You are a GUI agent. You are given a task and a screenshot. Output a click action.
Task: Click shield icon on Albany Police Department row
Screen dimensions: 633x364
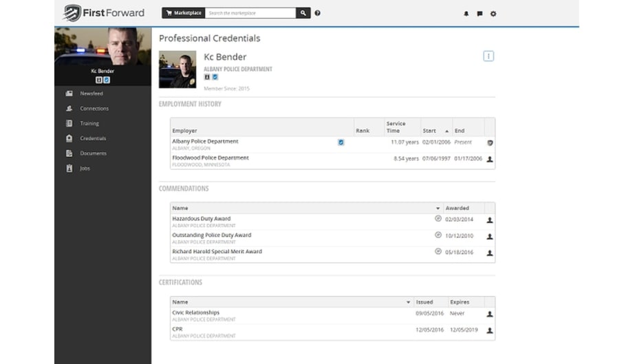490,142
